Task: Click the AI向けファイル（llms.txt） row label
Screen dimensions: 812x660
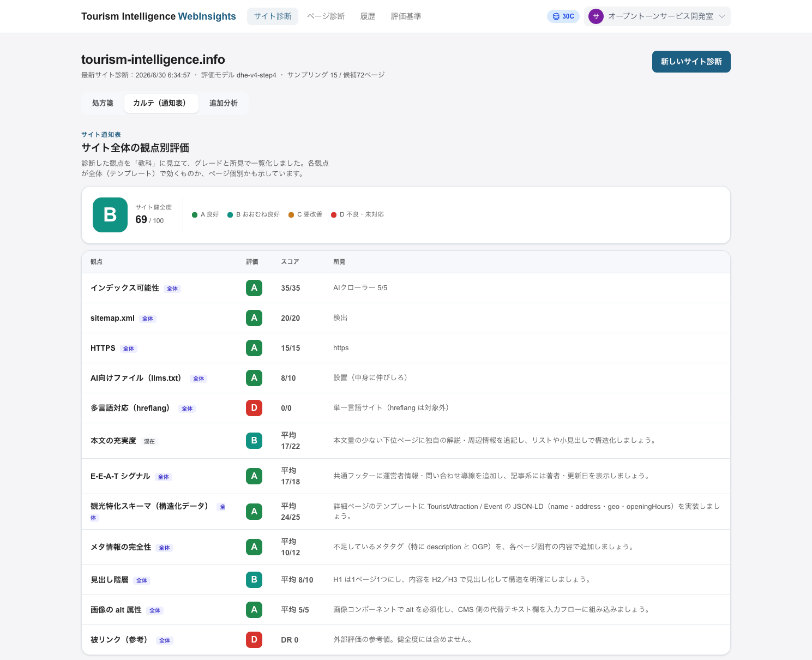Action: click(x=136, y=378)
